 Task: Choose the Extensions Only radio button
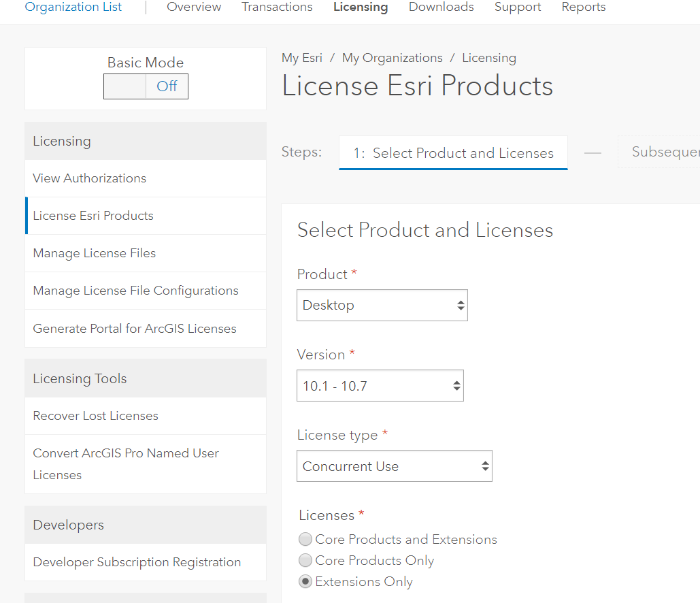pos(305,582)
